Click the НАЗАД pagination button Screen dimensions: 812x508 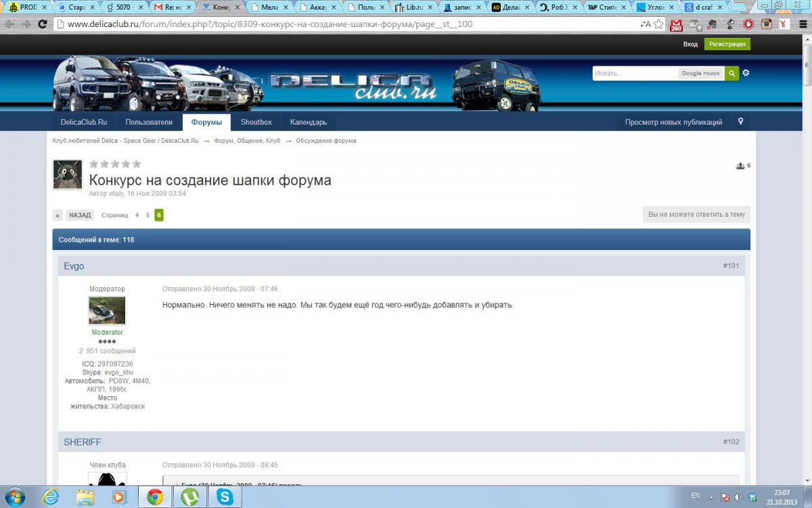click(80, 215)
